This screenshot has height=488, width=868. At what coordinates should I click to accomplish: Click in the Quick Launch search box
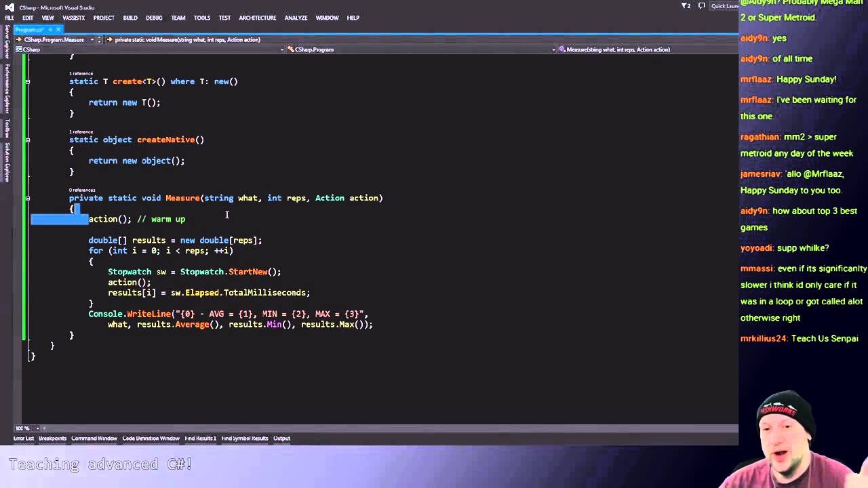(724, 5)
